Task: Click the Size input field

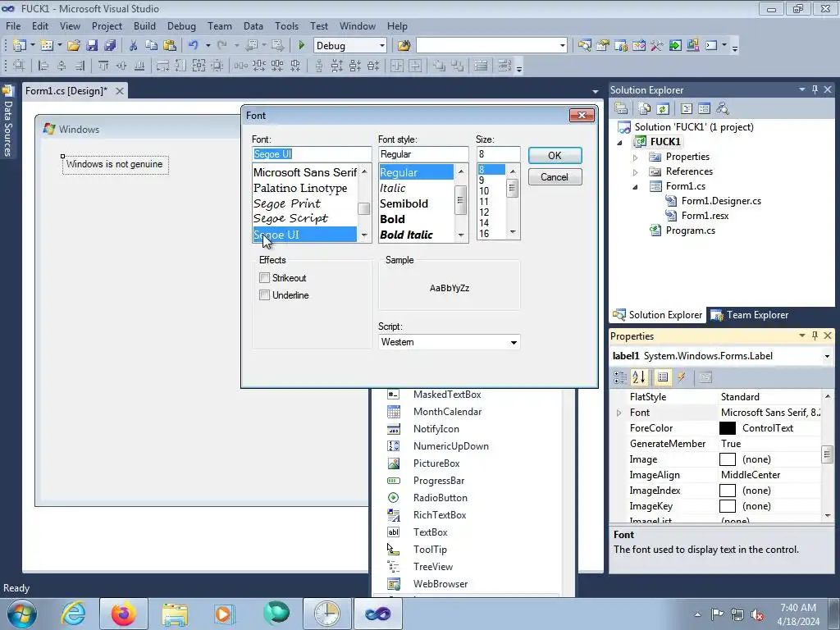Action: (x=498, y=154)
